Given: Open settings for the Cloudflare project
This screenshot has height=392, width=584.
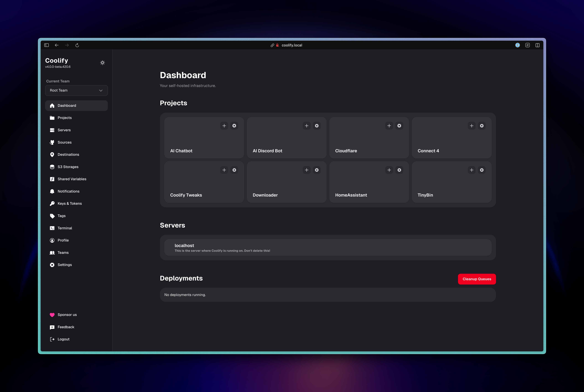Looking at the screenshot, I should (x=399, y=126).
